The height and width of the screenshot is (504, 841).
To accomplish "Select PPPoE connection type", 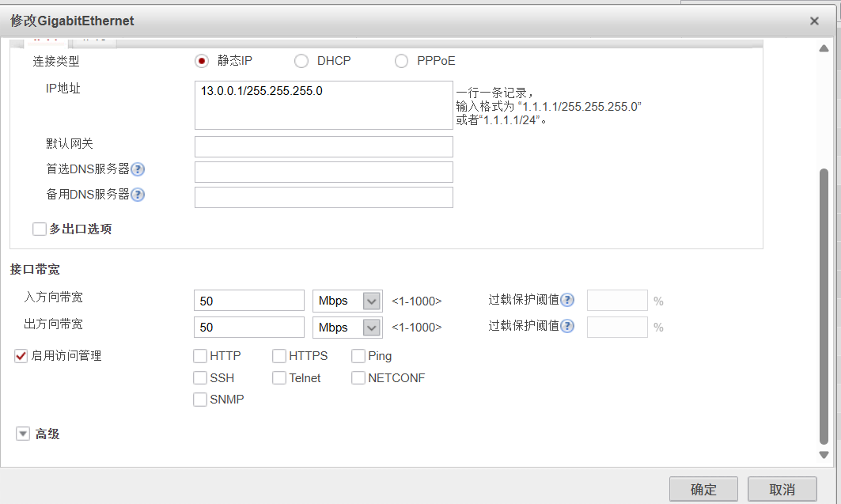I will pyautogui.click(x=401, y=61).
